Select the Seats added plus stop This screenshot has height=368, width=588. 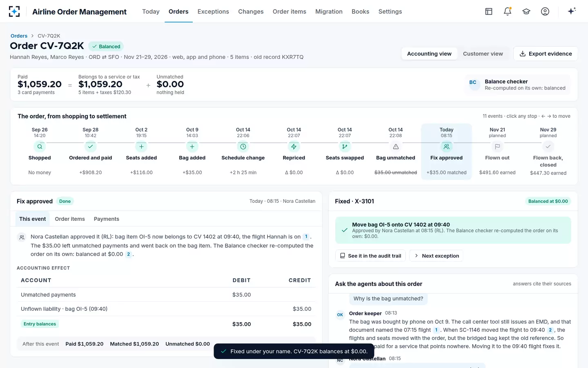coord(141,146)
